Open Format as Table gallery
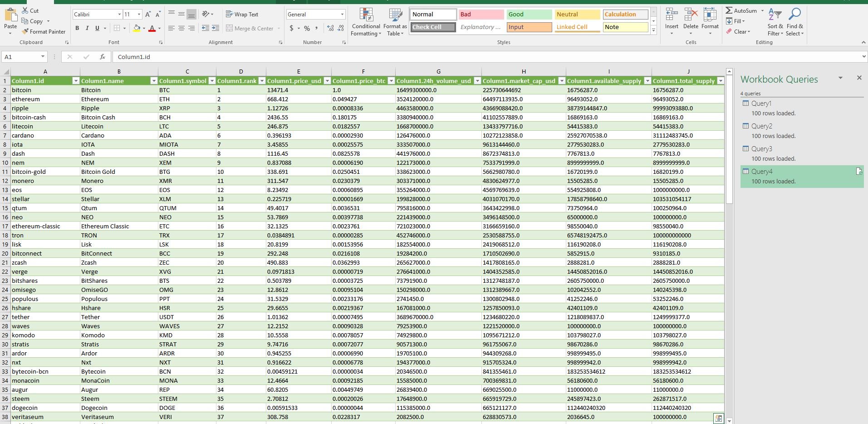Viewport: 868px width, 424px height. point(395,22)
